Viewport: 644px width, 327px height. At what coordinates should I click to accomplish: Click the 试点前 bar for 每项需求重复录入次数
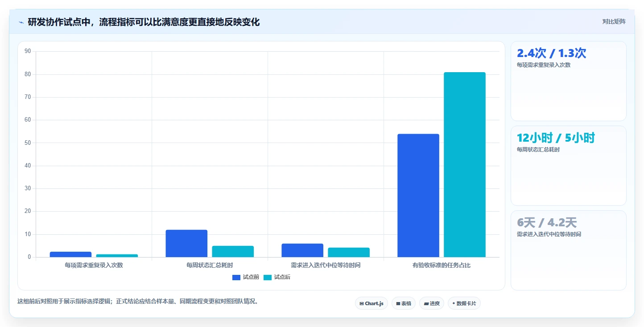(x=70, y=254)
